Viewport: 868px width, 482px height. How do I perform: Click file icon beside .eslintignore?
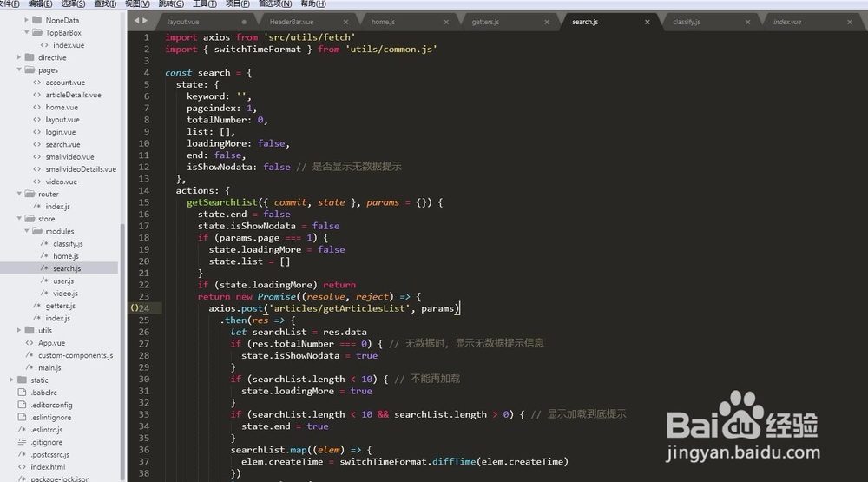click(23, 417)
